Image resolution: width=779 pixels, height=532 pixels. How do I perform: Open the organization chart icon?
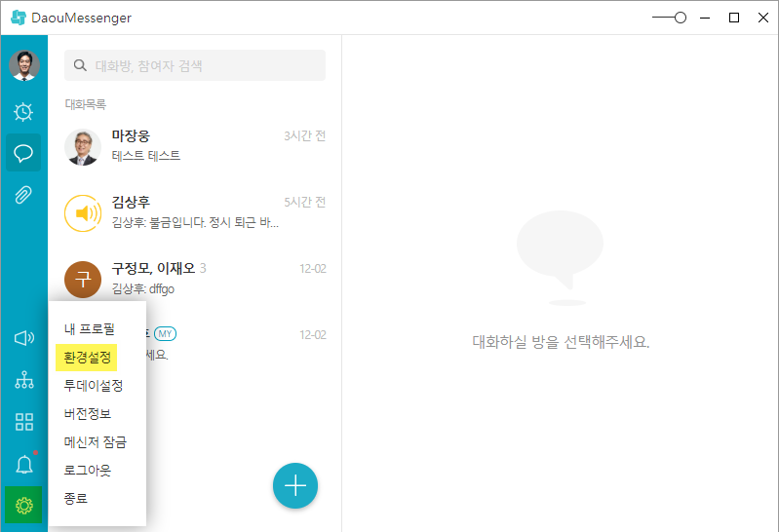[x=24, y=380]
